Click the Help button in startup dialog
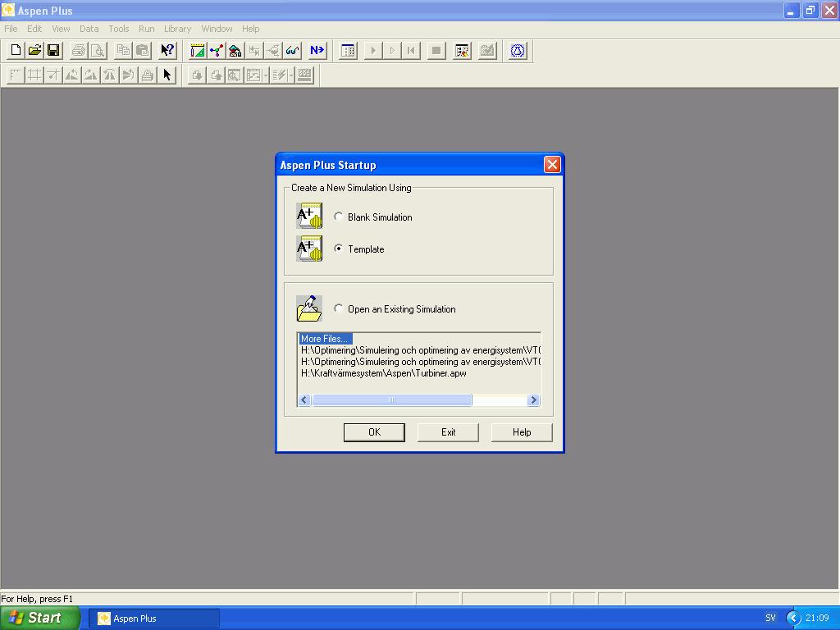 tap(521, 432)
